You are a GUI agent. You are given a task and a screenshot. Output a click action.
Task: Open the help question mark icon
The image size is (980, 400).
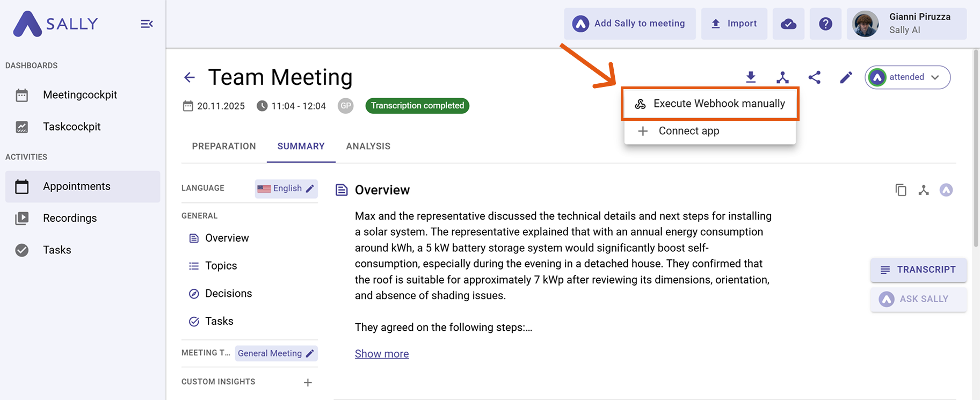coord(825,24)
